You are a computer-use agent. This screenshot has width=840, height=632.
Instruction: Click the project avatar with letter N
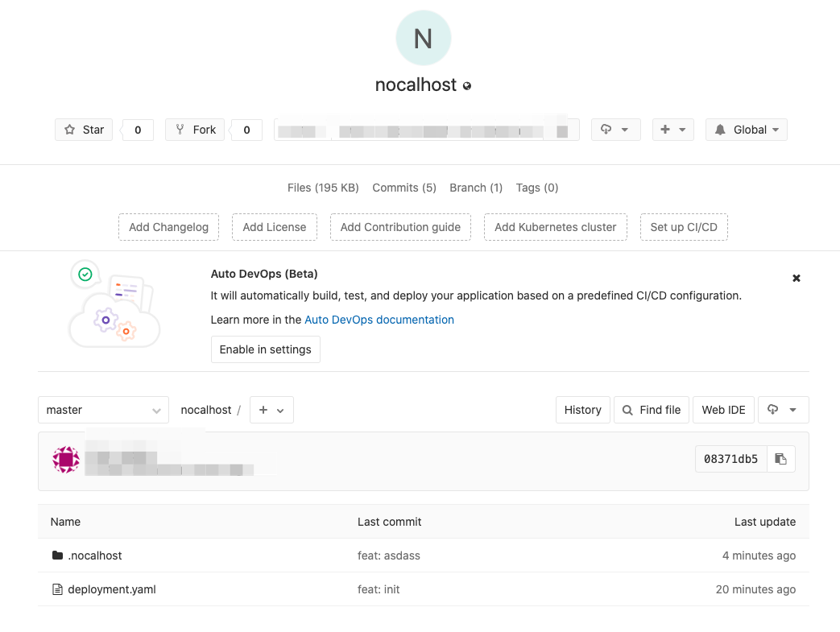click(423, 38)
